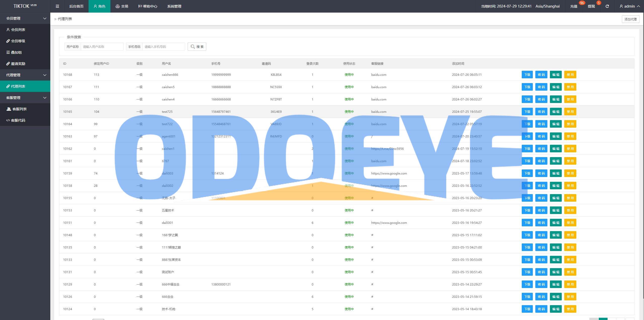Viewport: 644px width, 320px height.
Task: Expand the admin user dropdown
Action: [630, 6]
